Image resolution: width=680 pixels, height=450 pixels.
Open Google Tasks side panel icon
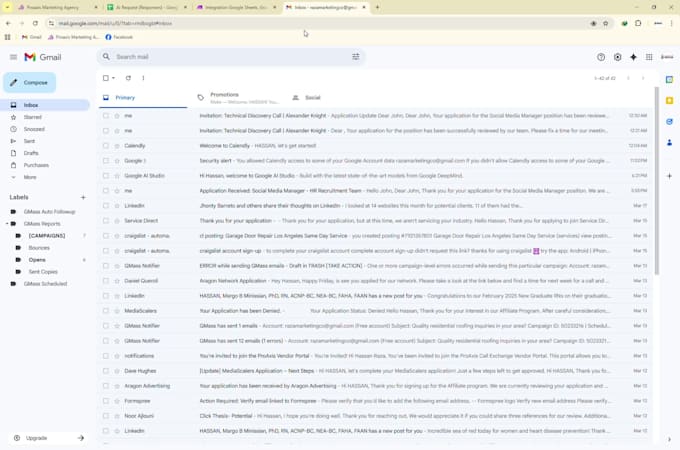pos(669,121)
